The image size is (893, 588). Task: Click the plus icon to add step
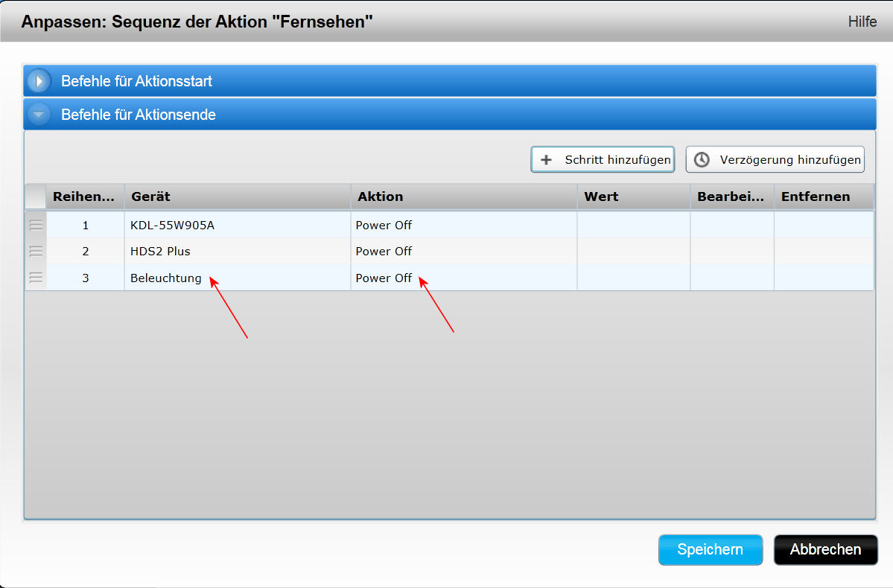[546, 159]
